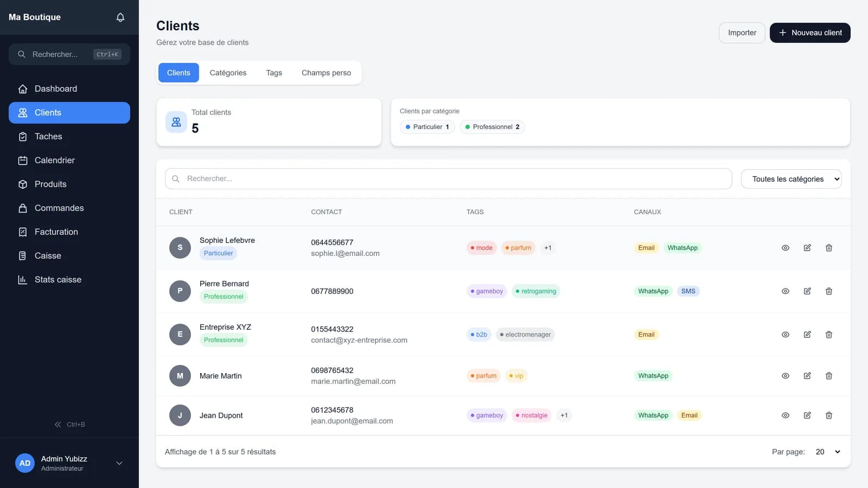This screenshot has height=488, width=868.
Task: Edit Entreprise XYZ record
Action: pos(807,335)
